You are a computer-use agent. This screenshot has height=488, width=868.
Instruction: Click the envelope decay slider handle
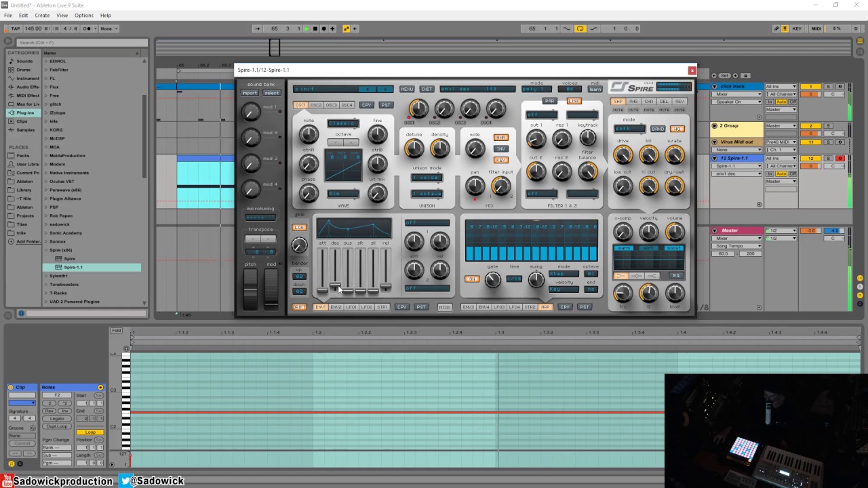click(335, 286)
